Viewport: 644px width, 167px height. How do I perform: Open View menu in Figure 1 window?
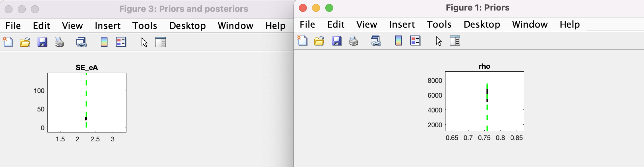(x=367, y=24)
